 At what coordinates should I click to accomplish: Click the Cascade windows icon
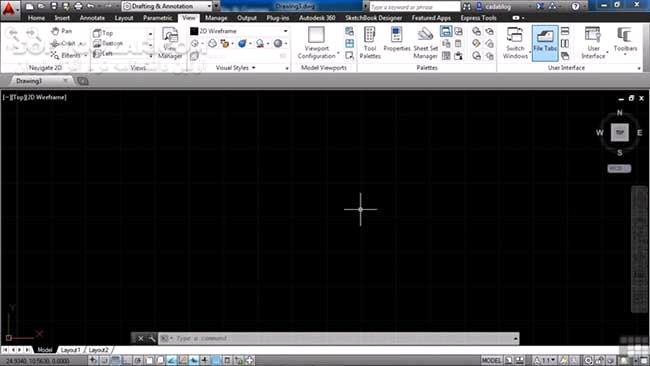click(565, 56)
